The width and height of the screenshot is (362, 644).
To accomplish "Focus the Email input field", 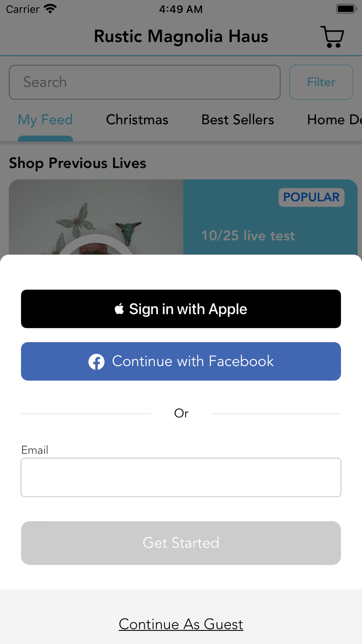I will click(x=181, y=477).
